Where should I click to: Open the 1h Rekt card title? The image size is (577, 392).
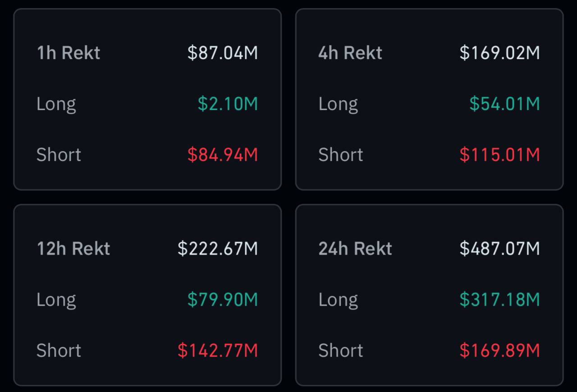[x=68, y=53]
